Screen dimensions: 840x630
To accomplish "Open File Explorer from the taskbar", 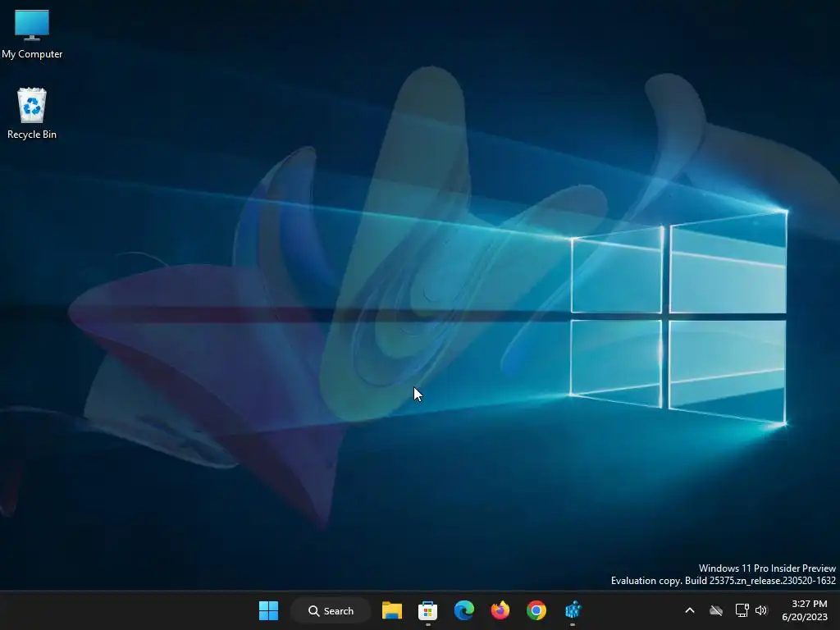I will point(391,610).
